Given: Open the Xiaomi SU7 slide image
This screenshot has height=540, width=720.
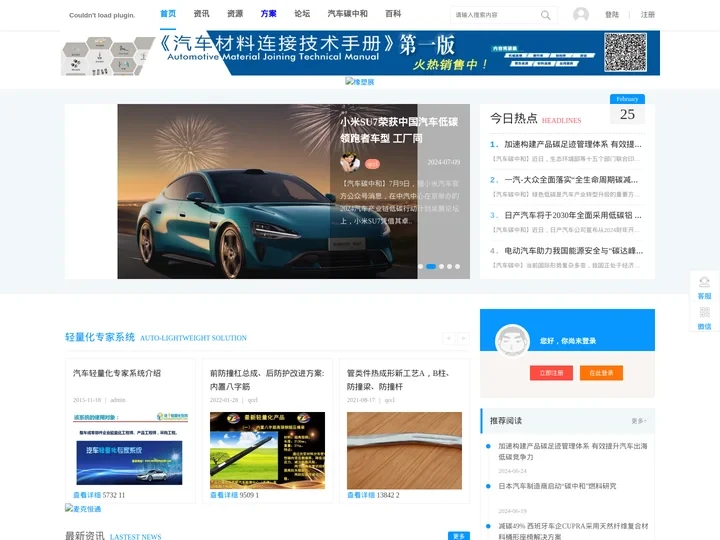Looking at the screenshot, I should pos(267,191).
